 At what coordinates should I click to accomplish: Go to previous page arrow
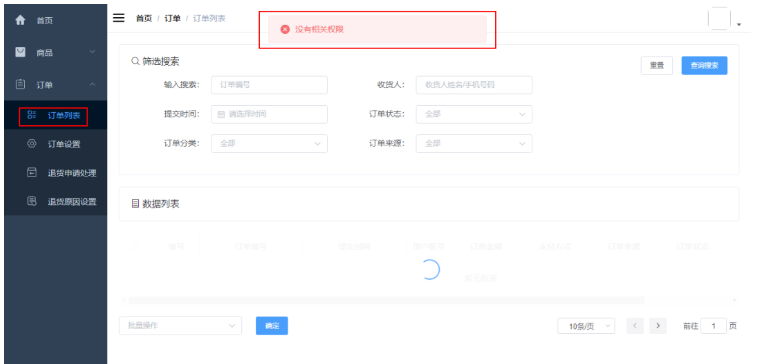tap(635, 326)
